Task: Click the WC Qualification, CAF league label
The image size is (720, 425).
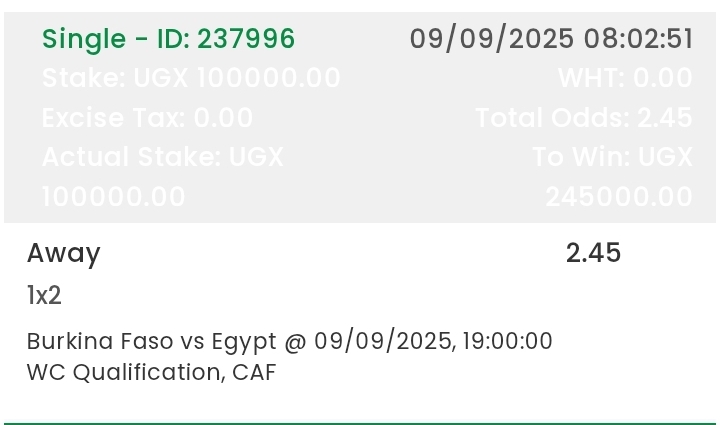Action: coord(152,372)
